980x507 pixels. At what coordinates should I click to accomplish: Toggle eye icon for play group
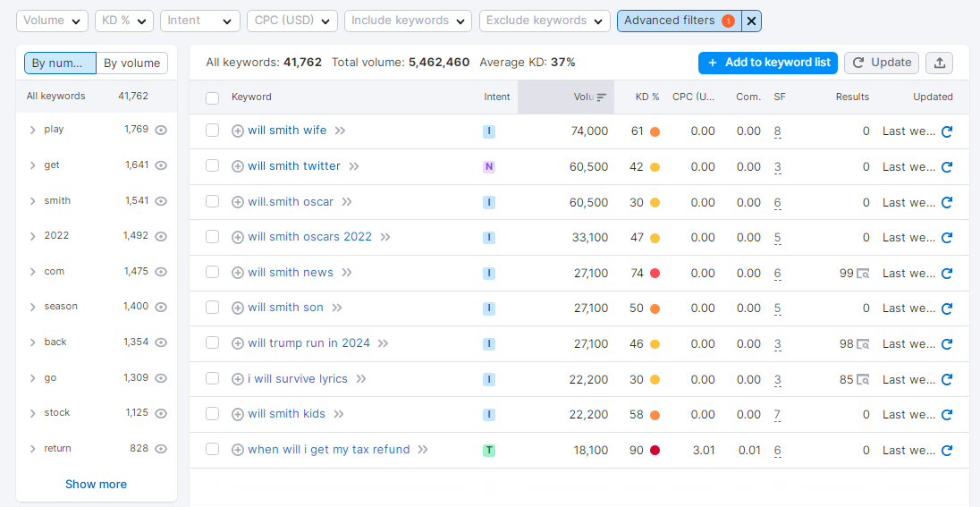pos(161,130)
